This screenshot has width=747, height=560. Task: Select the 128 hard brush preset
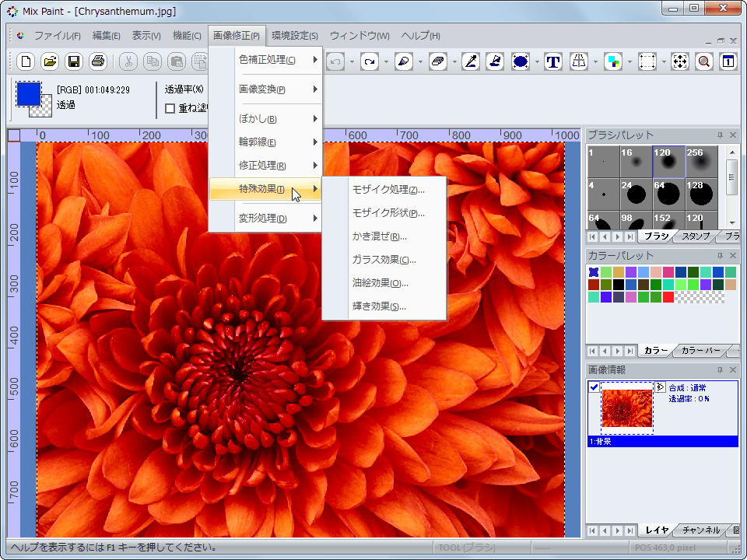[701, 194]
